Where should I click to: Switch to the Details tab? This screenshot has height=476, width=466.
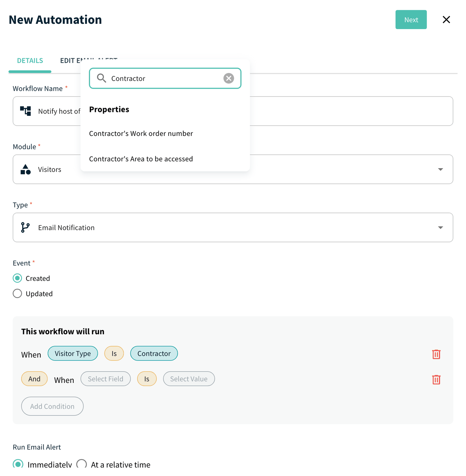(30, 61)
